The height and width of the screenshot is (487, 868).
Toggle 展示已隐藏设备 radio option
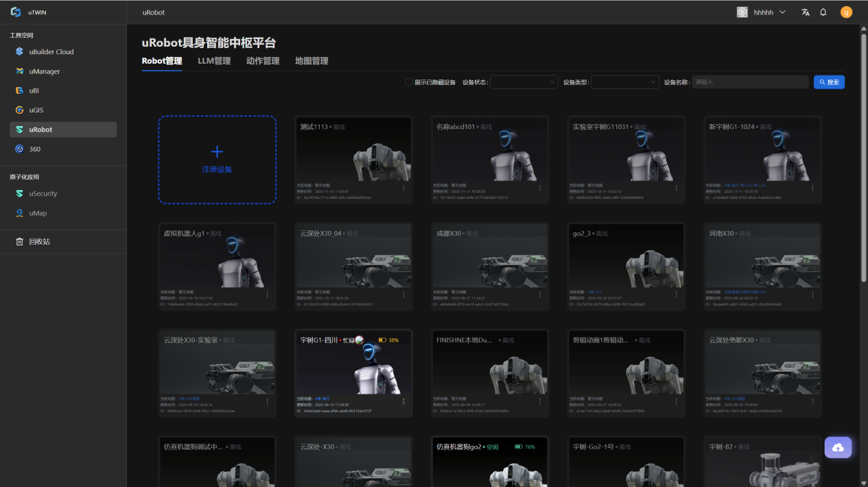tap(410, 82)
